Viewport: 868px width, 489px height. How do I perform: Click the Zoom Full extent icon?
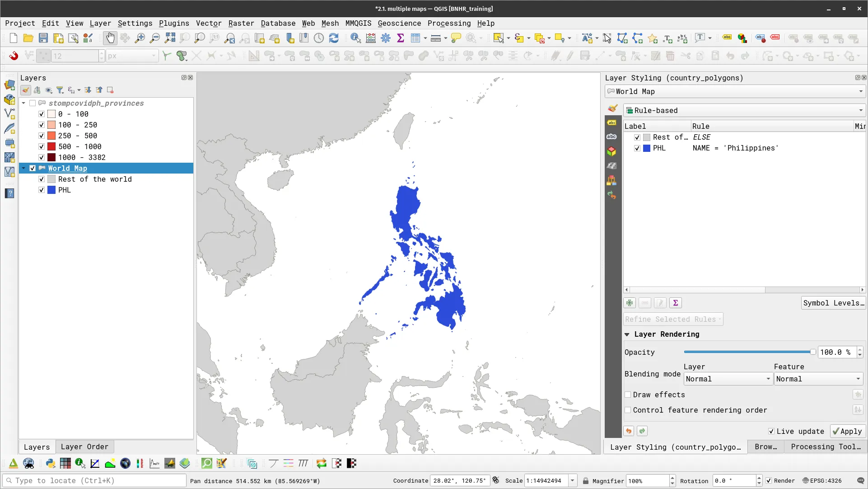tap(170, 38)
